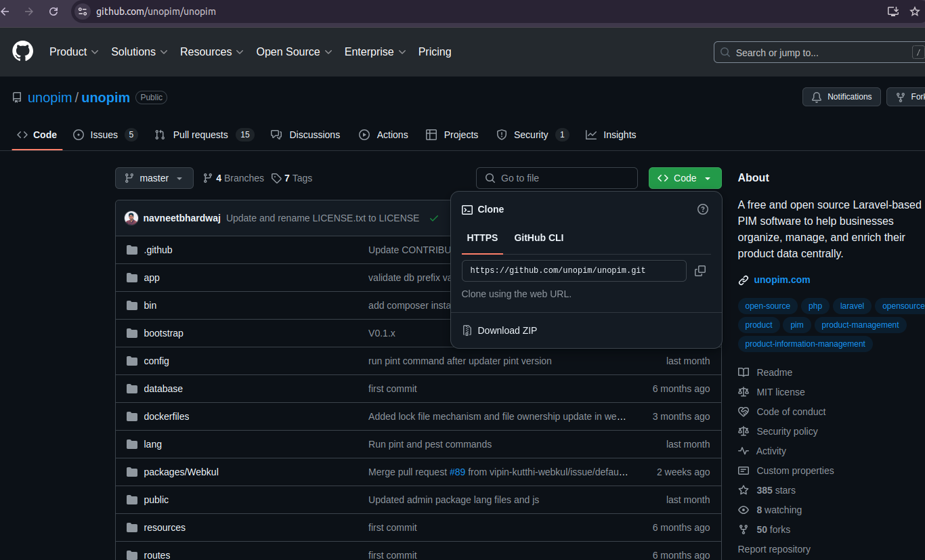Click the browser back arrow
Viewport: 925px width, 560px height.
coord(5,12)
